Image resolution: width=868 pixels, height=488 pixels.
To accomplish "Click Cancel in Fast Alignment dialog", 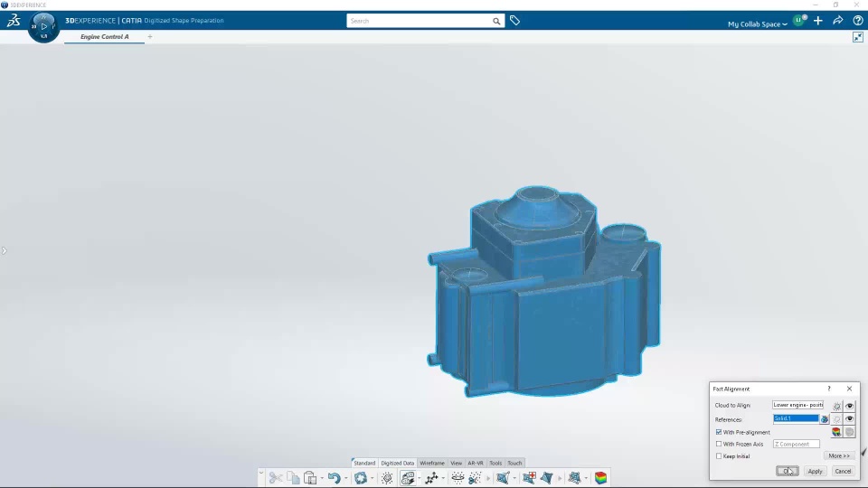I will tap(843, 471).
